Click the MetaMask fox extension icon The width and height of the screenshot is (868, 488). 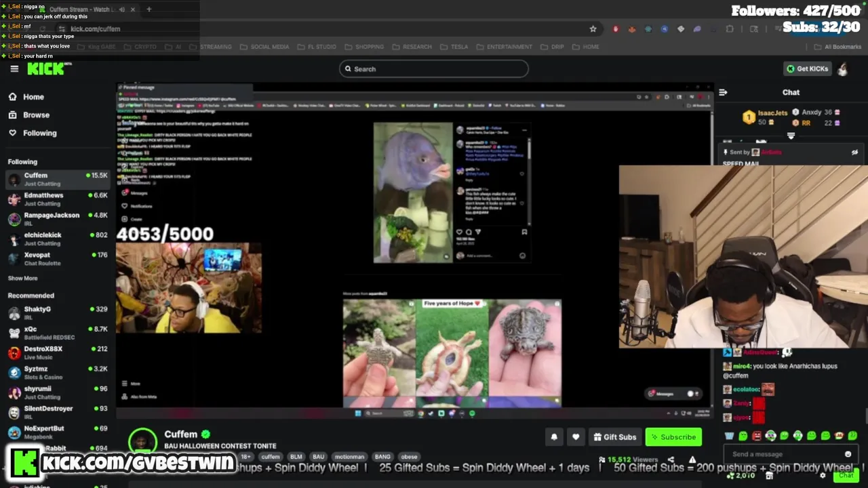[632, 28]
